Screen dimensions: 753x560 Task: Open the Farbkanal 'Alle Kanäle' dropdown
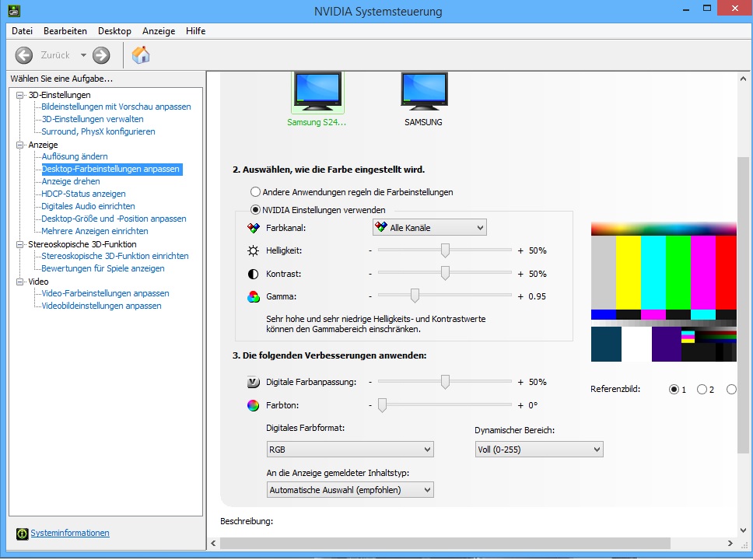coord(429,228)
